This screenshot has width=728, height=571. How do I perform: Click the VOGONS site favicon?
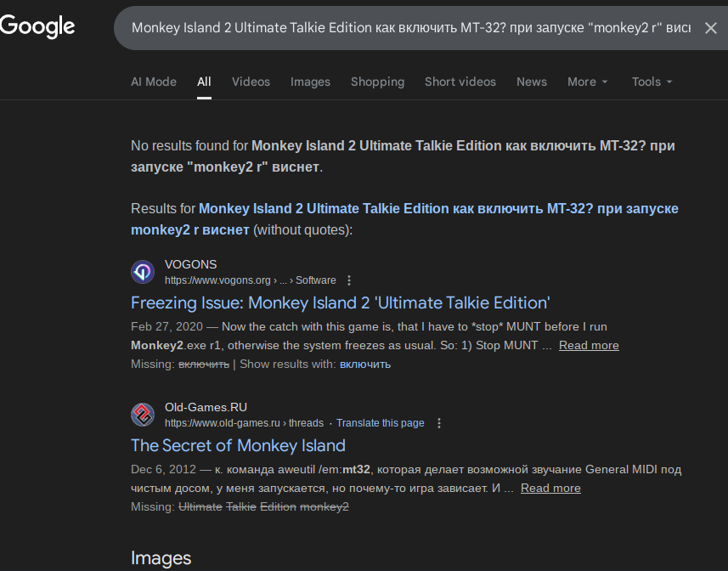click(x=143, y=272)
